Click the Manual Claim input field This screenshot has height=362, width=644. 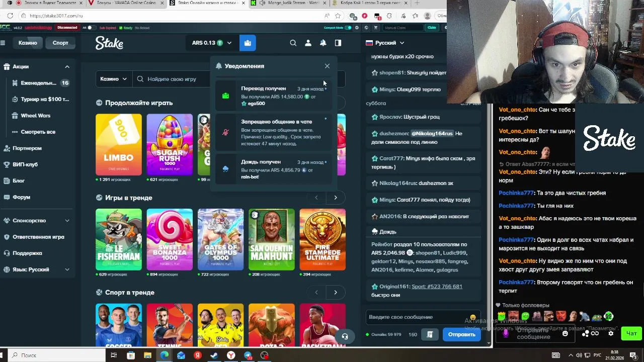[403, 28]
